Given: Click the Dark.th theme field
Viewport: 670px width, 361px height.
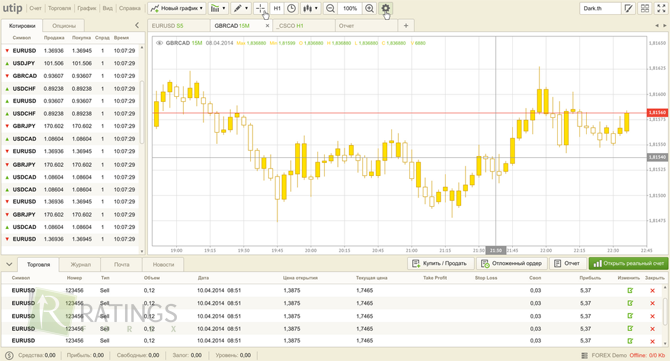Looking at the screenshot, I should click(x=600, y=8).
